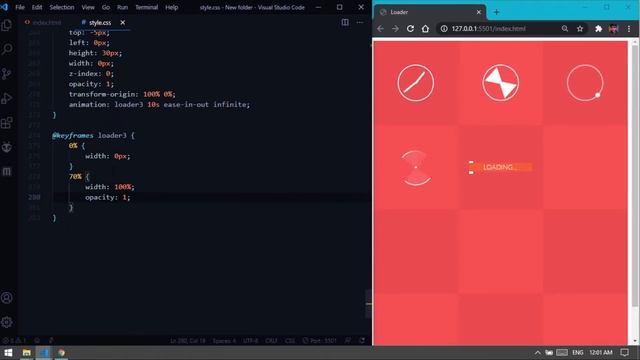Open the VS Code notifications bell
This screenshot has width=640, height=360.
(x=362, y=340)
